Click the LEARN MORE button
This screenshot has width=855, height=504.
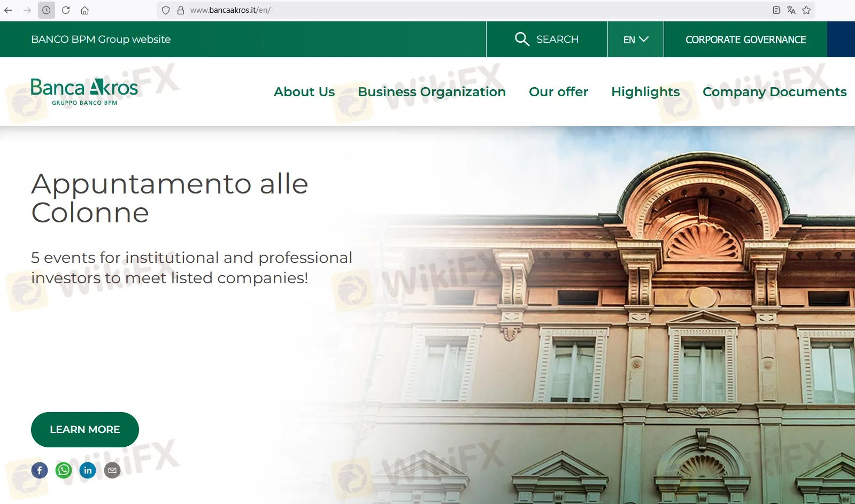[85, 430]
